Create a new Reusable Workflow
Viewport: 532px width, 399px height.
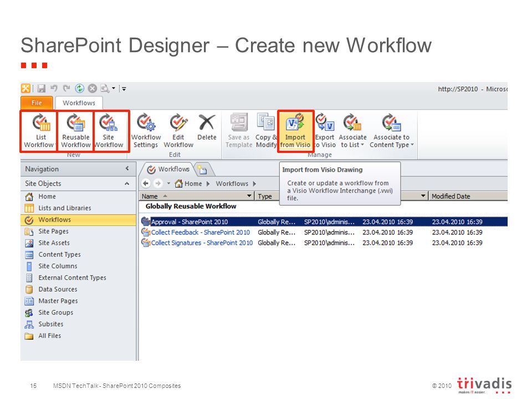click(x=76, y=131)
